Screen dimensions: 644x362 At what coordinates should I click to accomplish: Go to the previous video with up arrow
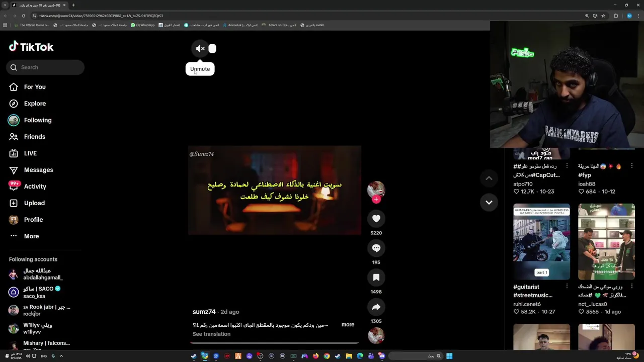coord(489,178)
